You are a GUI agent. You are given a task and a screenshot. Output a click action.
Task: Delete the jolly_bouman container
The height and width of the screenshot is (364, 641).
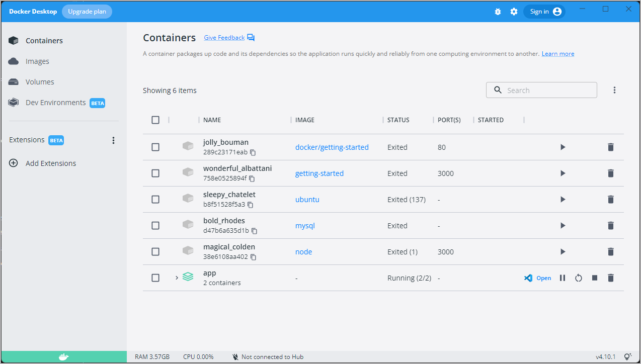(611, 147)
